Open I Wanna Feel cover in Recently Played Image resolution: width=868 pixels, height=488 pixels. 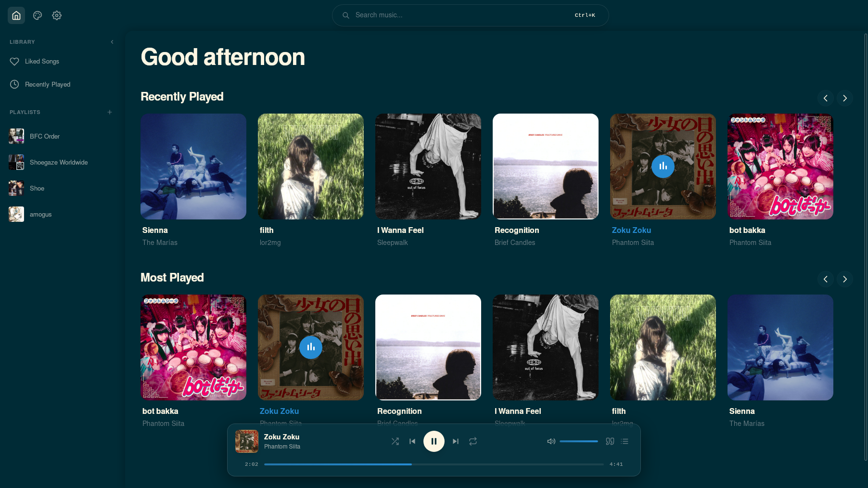coord(428,167)
